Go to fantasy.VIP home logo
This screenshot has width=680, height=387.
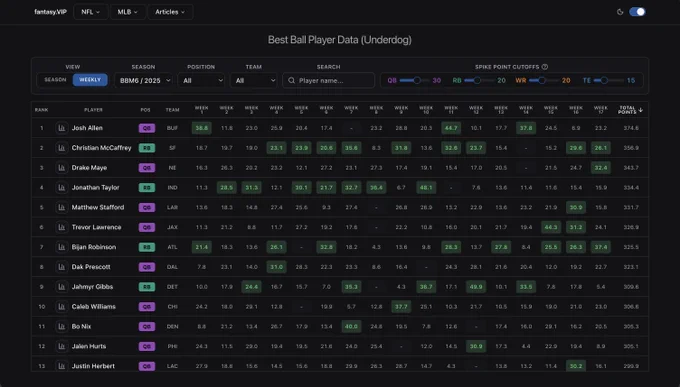coord(51,12)
